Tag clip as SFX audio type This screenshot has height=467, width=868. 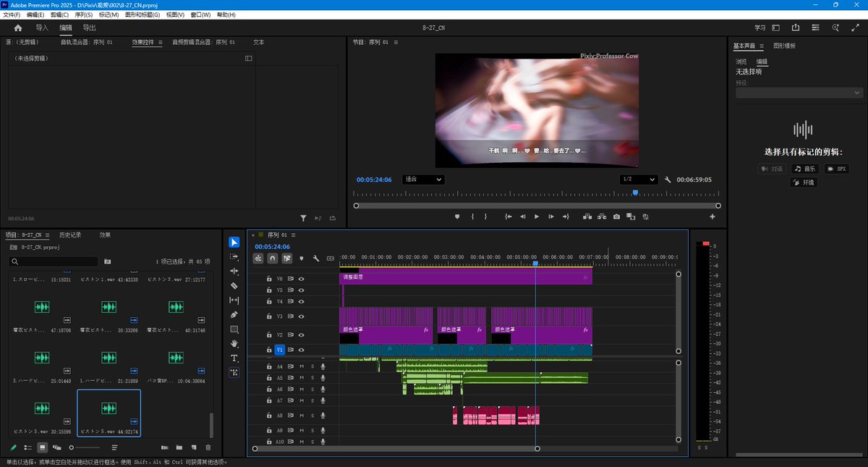[837, 168]
